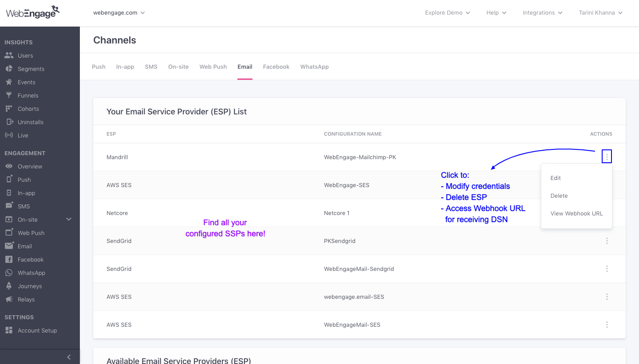Click the Live broadcast icon

point(9,135)
